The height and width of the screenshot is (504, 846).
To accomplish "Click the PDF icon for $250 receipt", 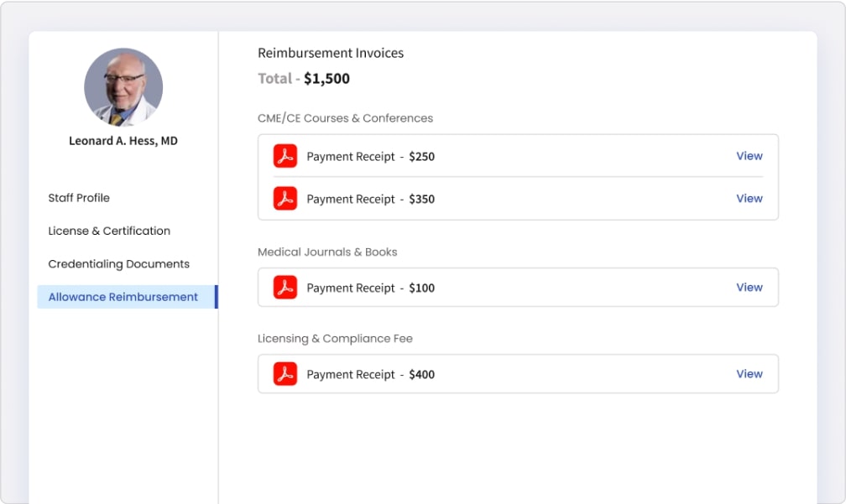I will point(285,156).
